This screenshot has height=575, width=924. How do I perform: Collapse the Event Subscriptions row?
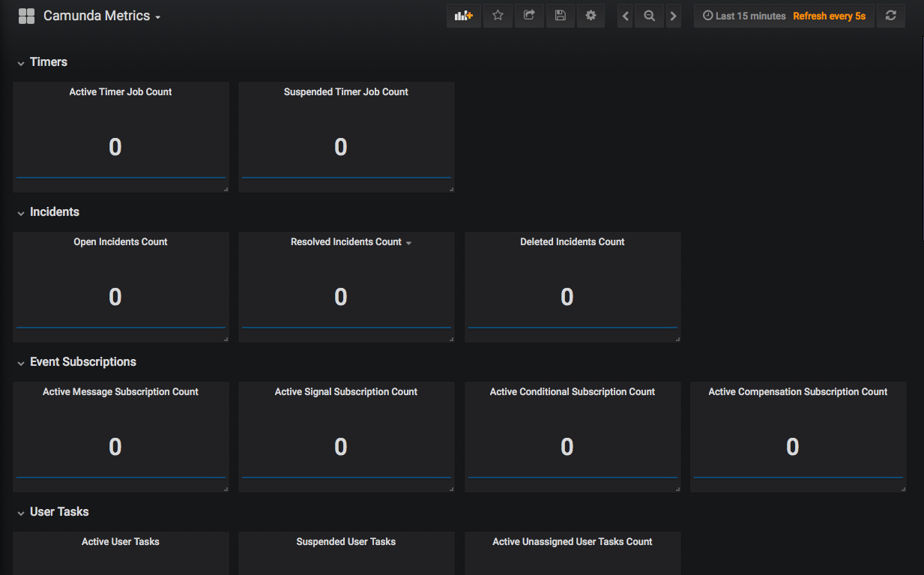(x=21, y=363)
